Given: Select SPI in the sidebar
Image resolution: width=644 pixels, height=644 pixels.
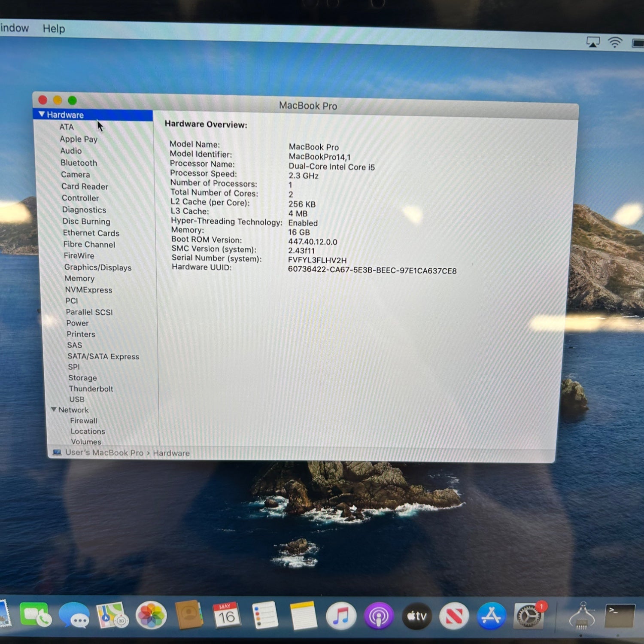Looking at the screenshot, I should coord(74,367).
